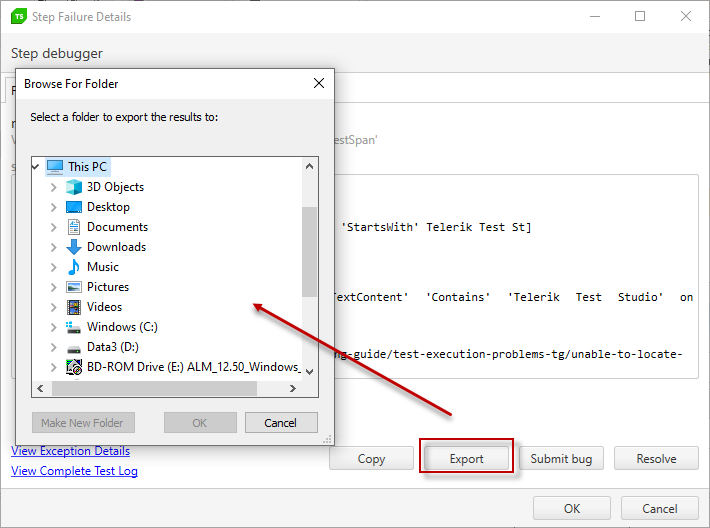Expand the Music folder node

coord(53,267)
